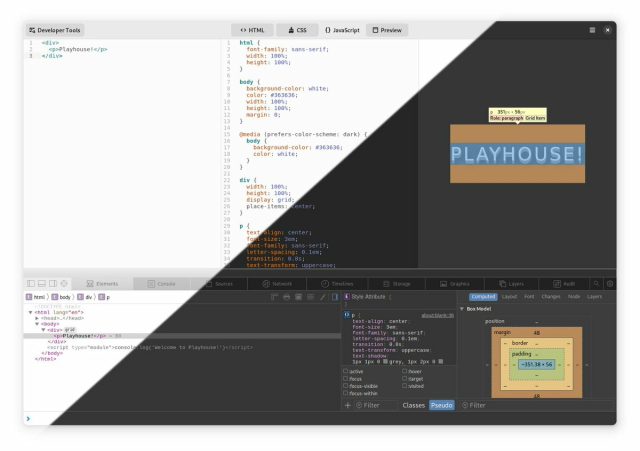Enable the :focus-within pseudo-class checkbox
This screenshot has width=640, height=451.
pos(346,393)
